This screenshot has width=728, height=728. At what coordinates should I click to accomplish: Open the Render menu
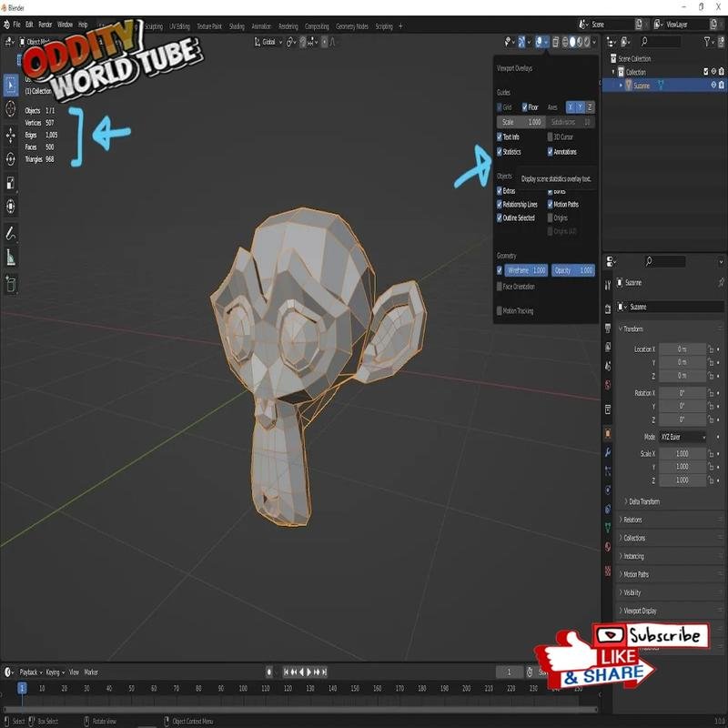tap(45, 25)
